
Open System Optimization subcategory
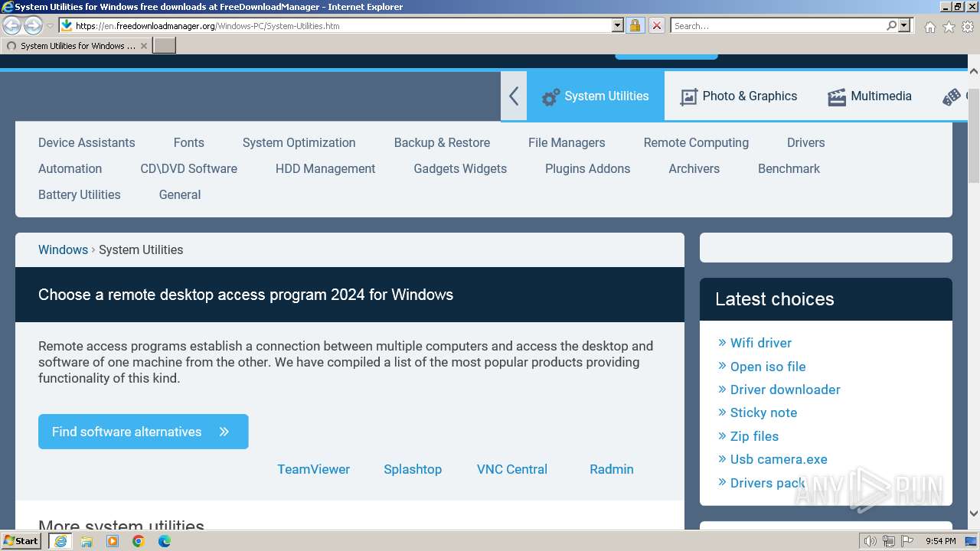coord(299,142)
